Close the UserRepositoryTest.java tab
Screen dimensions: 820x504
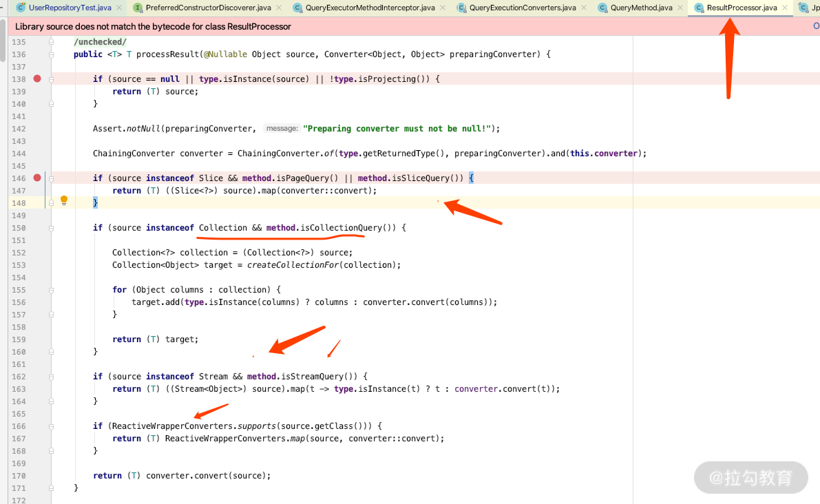click(x=119, y=8)
